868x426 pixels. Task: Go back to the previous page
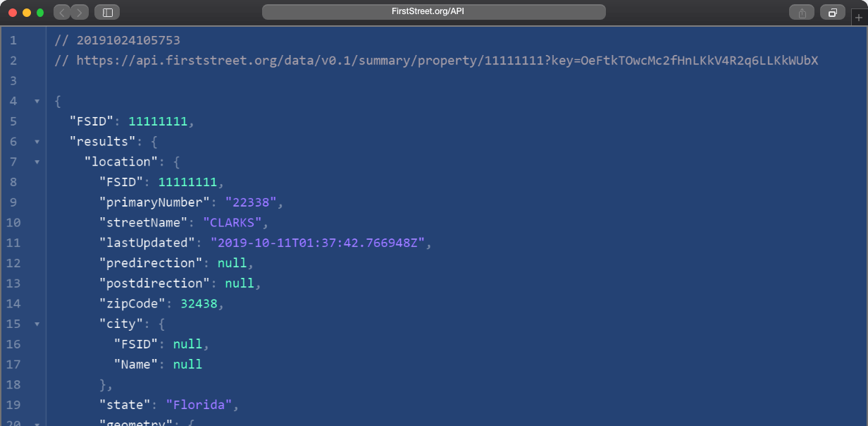[62, 12]
